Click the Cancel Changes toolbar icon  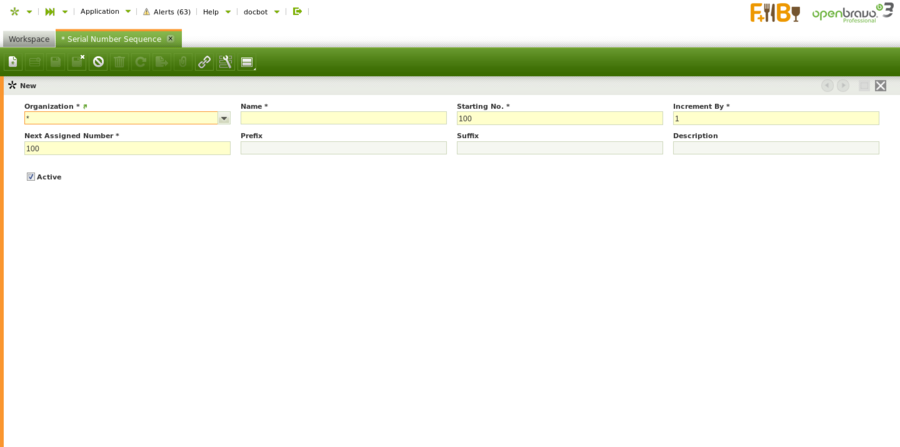pyautogui.click(x=98, y=62)
